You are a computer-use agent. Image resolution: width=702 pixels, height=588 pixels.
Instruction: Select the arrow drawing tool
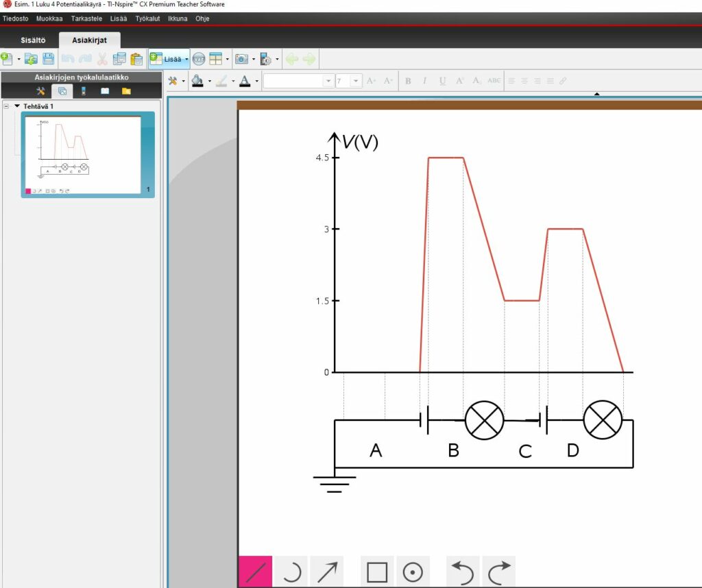(x=327, y=572)
